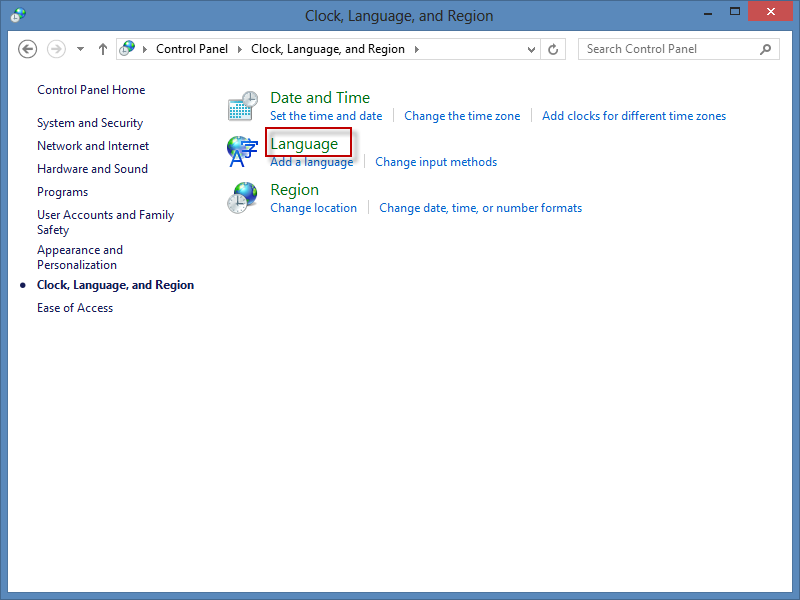
Task: Select Change the time zone link
Action: pyautogui.click(x=462, y=116)
